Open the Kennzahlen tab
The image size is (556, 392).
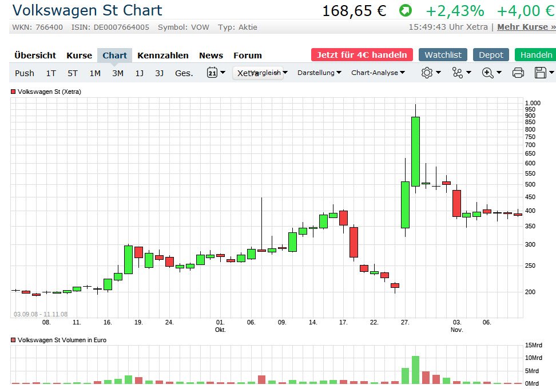163,56
